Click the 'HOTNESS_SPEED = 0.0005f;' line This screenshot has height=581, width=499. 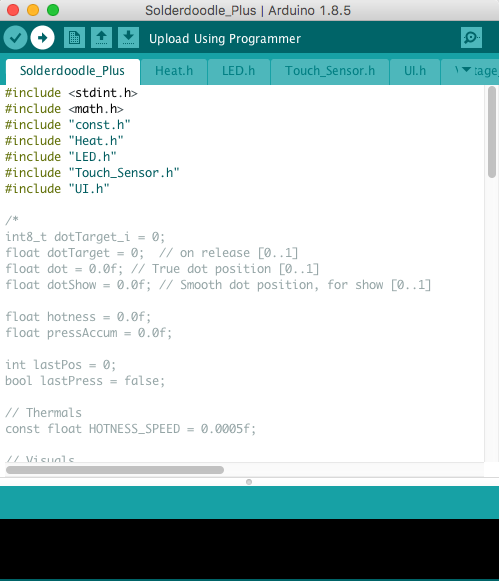[x=130, y=429]
